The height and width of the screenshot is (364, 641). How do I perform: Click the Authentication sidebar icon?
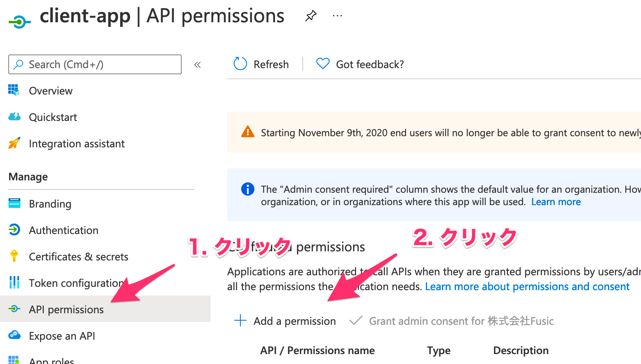(14, 230)
